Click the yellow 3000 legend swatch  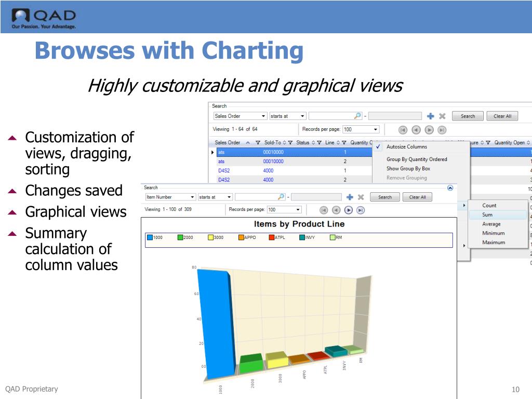(211, 237)
